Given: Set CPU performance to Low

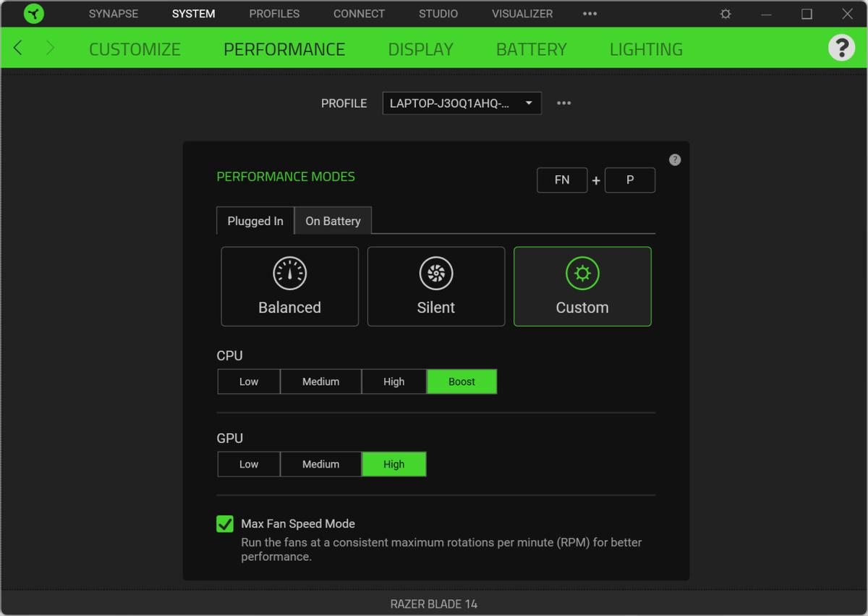Looking at the screenshot, I should [248, 381].
